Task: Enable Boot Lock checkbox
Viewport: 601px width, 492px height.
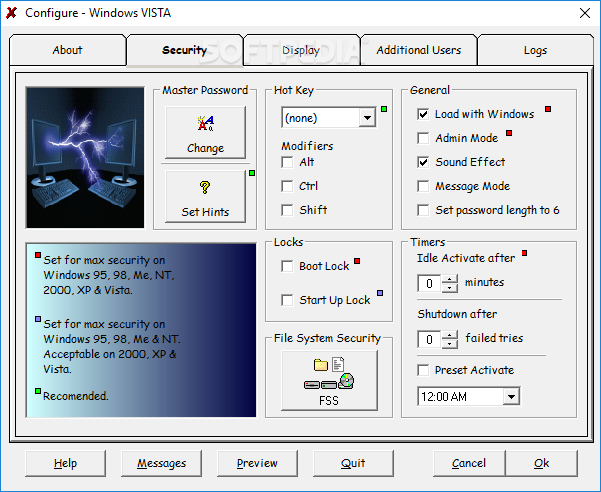Action: pos(287,266)
